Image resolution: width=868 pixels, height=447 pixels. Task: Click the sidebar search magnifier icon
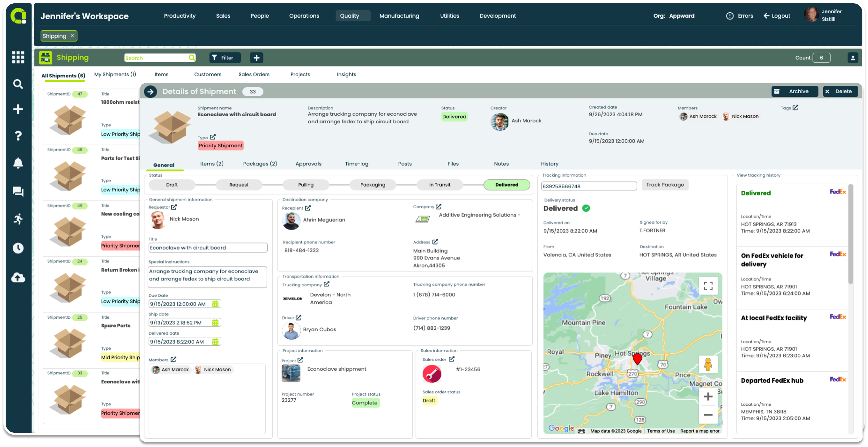[x=18, y=84]
